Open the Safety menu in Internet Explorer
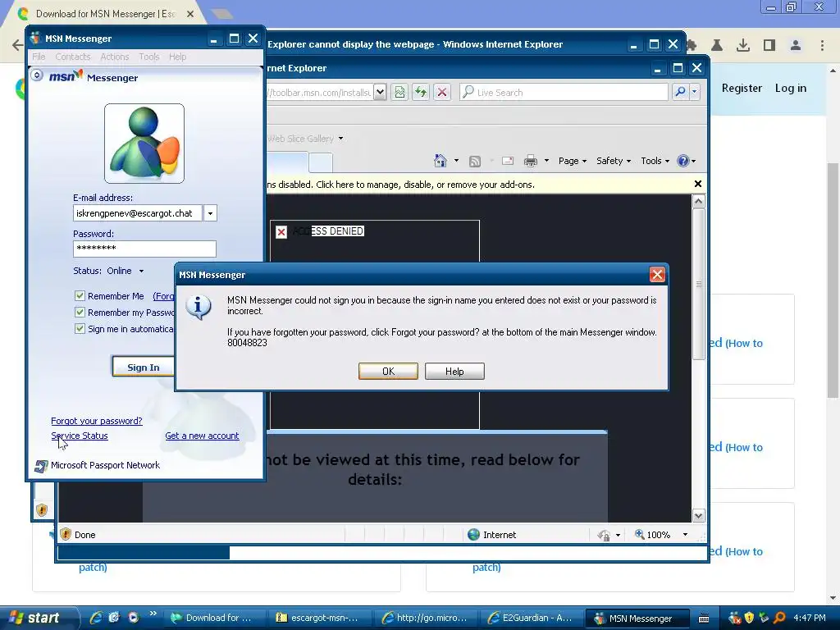The height and width of the screenshot is (630, 840). tap(614, 161)
